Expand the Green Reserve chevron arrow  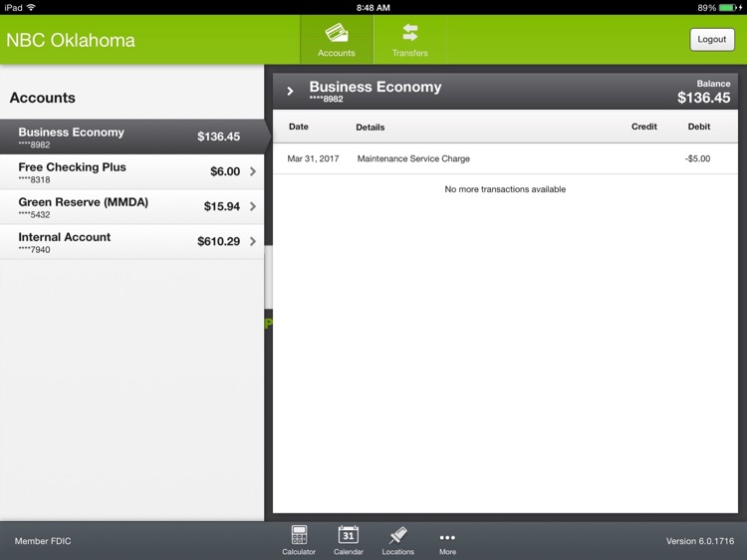coord(253,206)
